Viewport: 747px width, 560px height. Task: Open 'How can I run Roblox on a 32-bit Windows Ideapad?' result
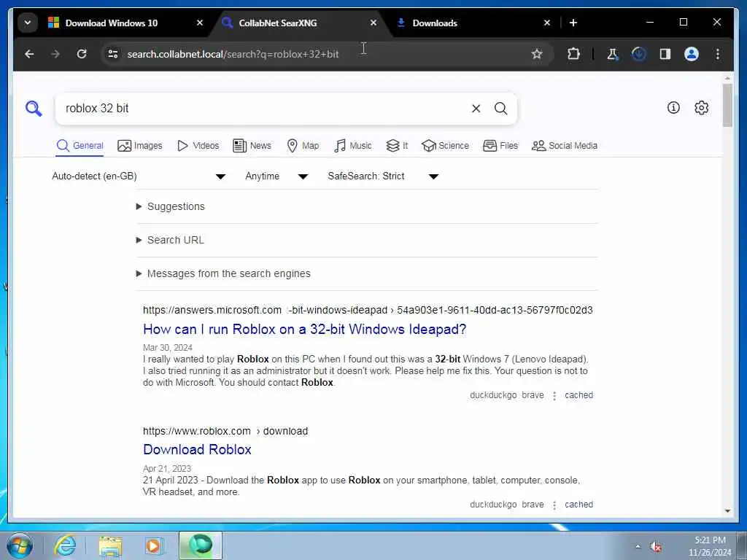coord(304,329)
